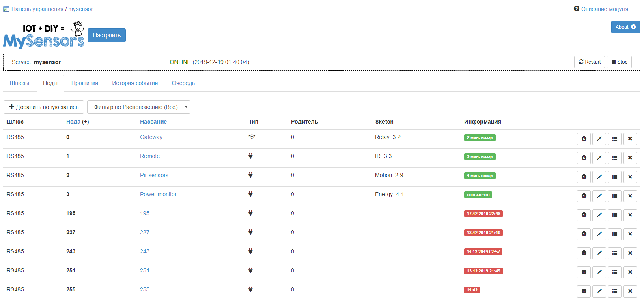The width and height of the screenshot is (644, 304).
Task: Stop the mysensor service
Action: coord(619,62)
